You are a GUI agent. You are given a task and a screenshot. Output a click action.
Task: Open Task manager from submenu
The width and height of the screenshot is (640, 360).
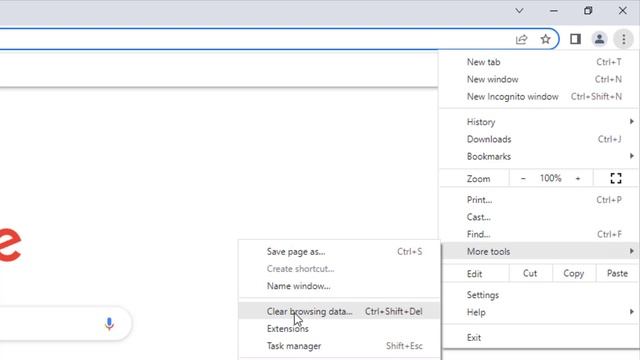click(340, 346)
